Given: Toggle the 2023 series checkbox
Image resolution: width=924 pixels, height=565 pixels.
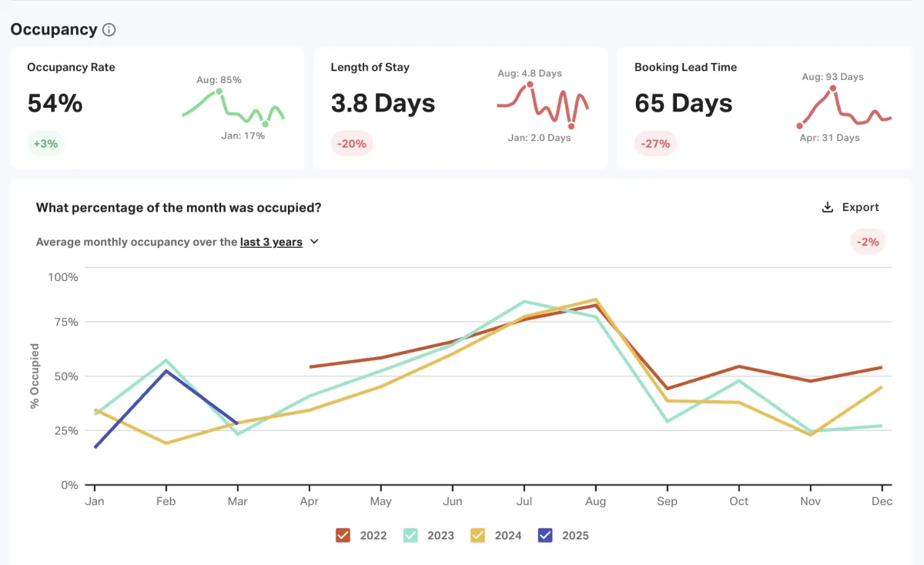Looking at the screenshot, I should point(411,535).
